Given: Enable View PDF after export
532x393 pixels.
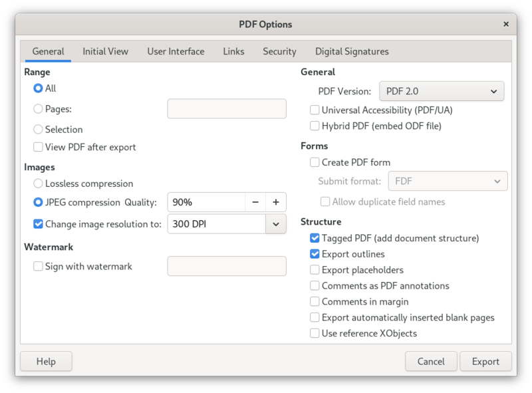Looking at the screenshot, I should click(x=38, y=147).
